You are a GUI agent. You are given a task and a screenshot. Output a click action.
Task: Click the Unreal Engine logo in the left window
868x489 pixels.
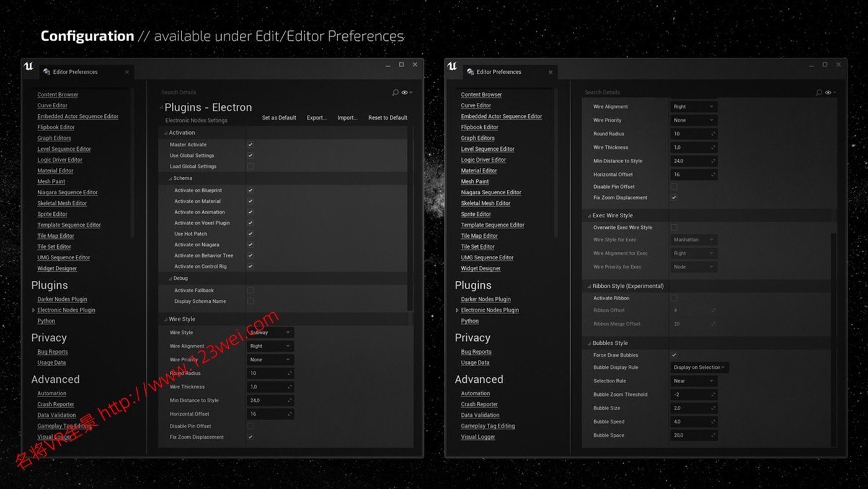click(29, 66)
